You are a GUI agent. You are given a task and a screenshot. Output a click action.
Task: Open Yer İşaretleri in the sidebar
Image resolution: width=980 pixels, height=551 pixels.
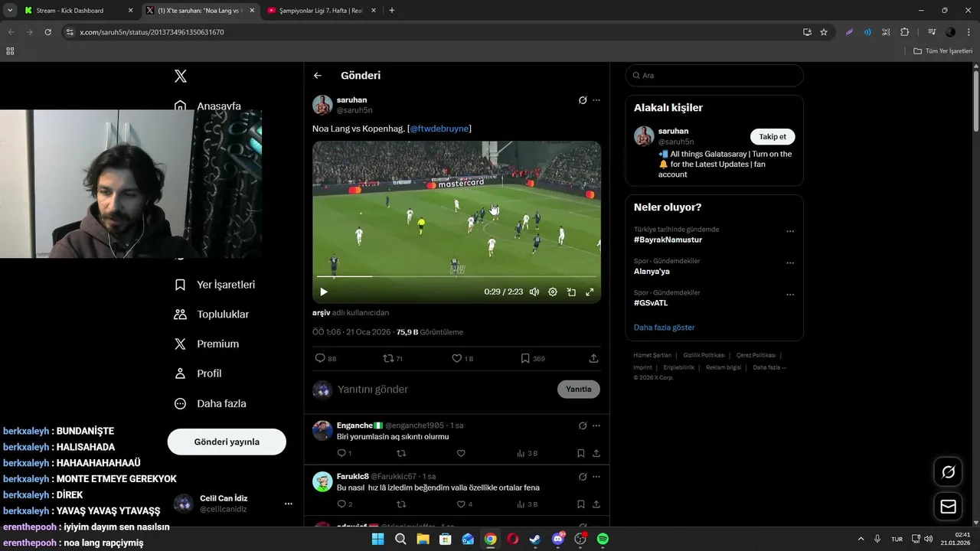215,285
